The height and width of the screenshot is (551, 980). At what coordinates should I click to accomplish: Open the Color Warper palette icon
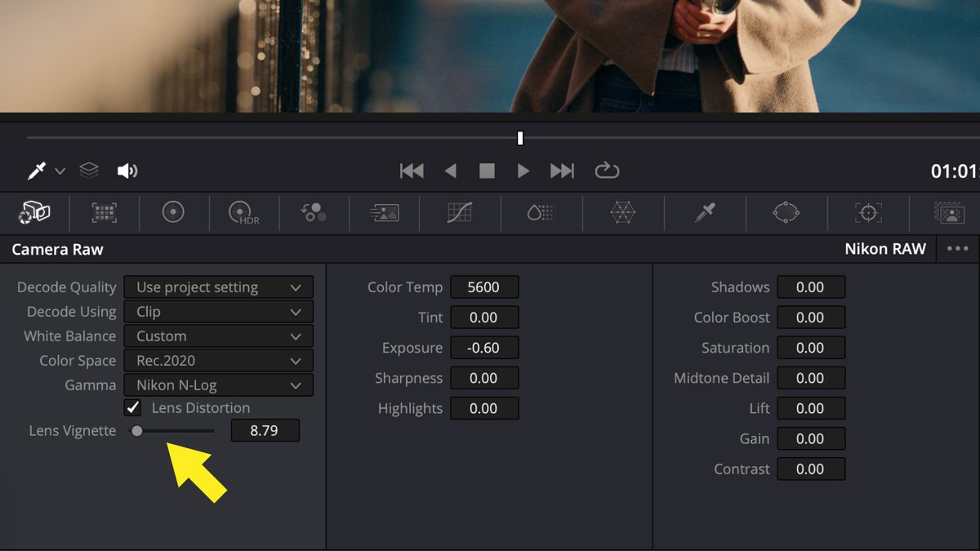(x=622, y=213)
